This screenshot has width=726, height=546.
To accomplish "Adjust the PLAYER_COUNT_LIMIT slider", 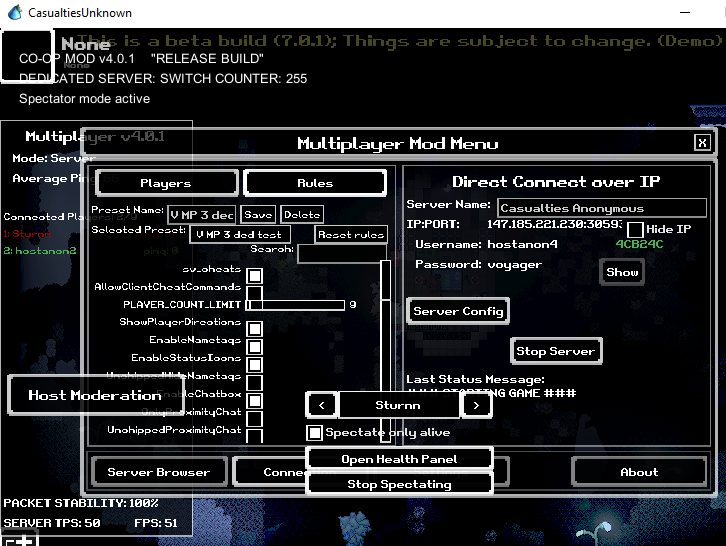I will 295,305.
